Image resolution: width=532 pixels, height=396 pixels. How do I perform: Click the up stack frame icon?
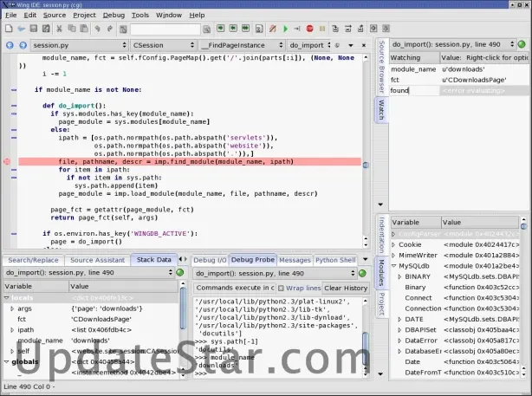click(x=373, y=29)
